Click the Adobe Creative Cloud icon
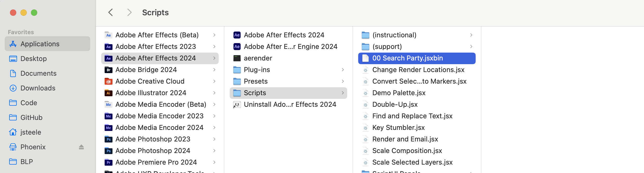The width and height of the screenshot is (644, 173). 109,82
